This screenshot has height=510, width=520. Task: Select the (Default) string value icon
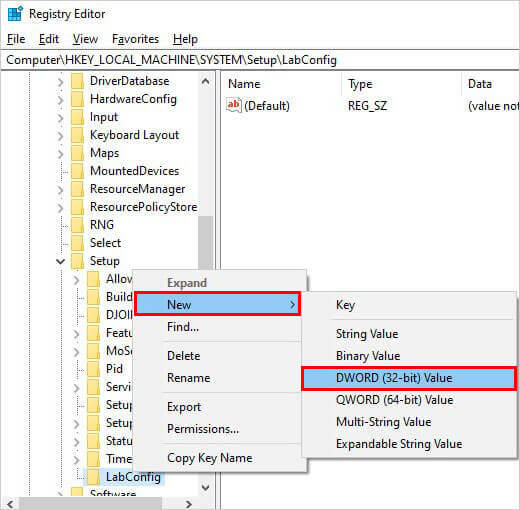point(233,105)
